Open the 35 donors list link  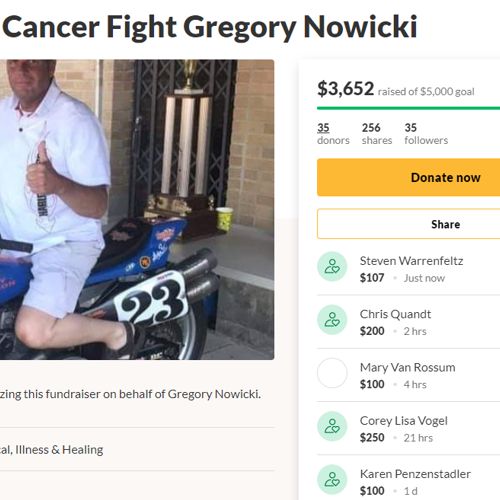pyautogui.click(x=333, y=134)
